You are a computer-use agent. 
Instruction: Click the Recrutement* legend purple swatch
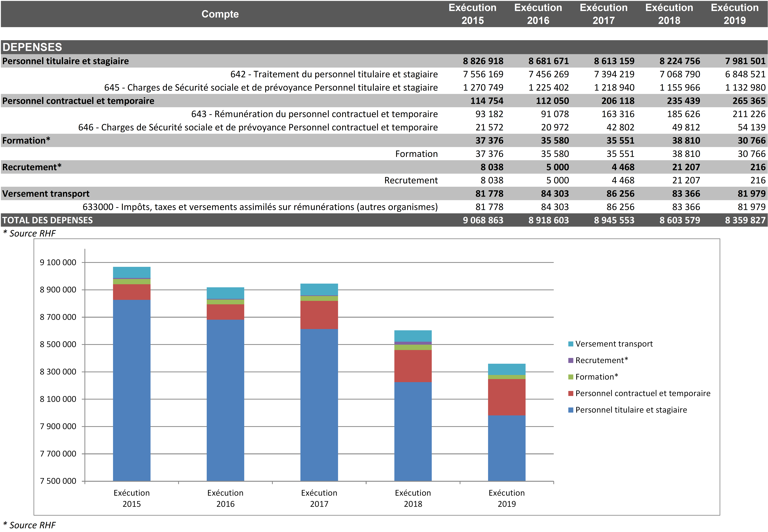coord(571,360)
